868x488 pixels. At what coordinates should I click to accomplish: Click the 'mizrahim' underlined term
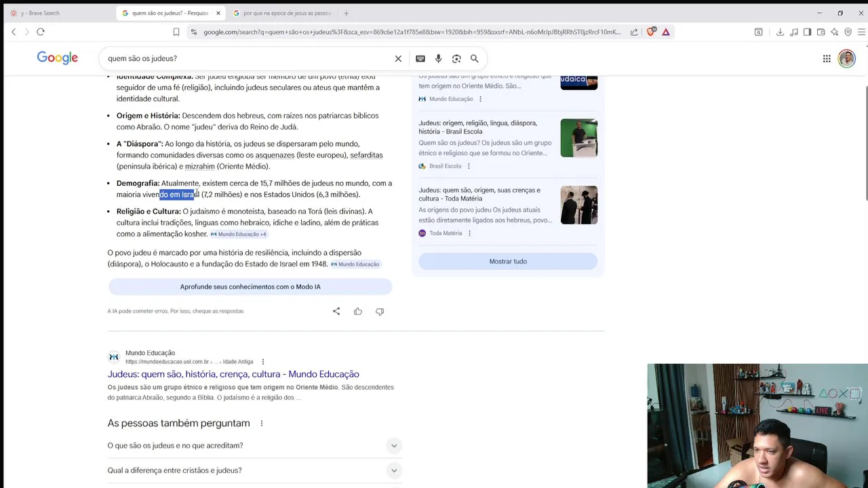(199, 167)
